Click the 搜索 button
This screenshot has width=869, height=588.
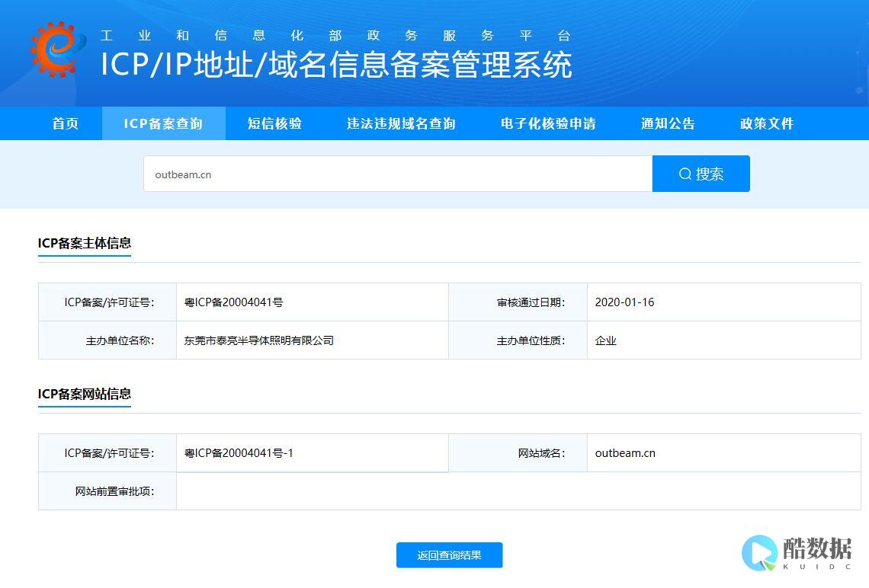701,174
